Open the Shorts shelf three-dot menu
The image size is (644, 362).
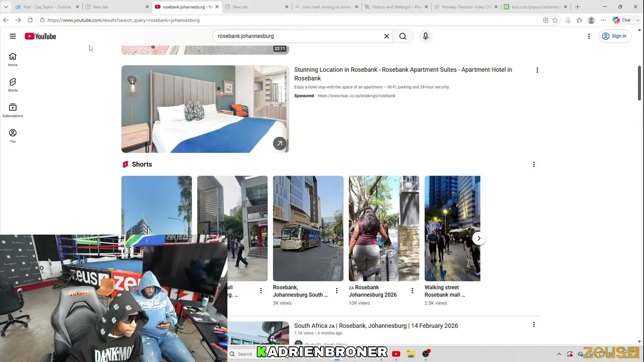point(534,164)
